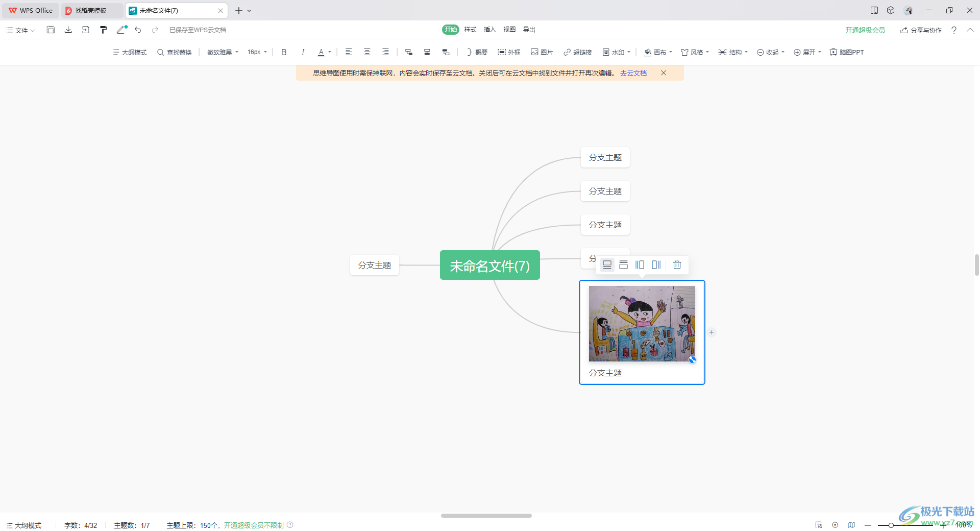Click 分享与协作 share button
The image size is (980, 531).
pos(921,30)
